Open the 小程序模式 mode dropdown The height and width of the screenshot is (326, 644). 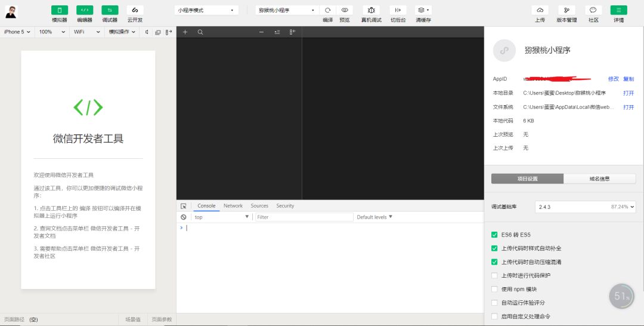(x=206, y=10)
